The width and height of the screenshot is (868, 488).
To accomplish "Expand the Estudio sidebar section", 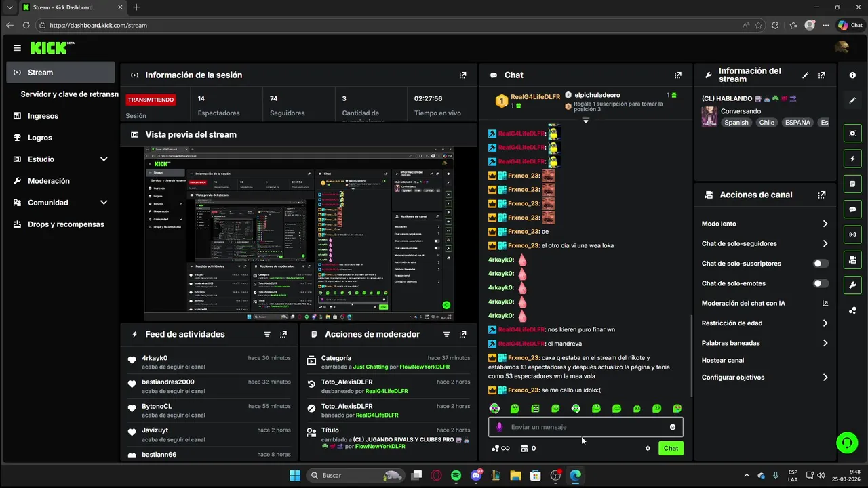I will point(104,159).
